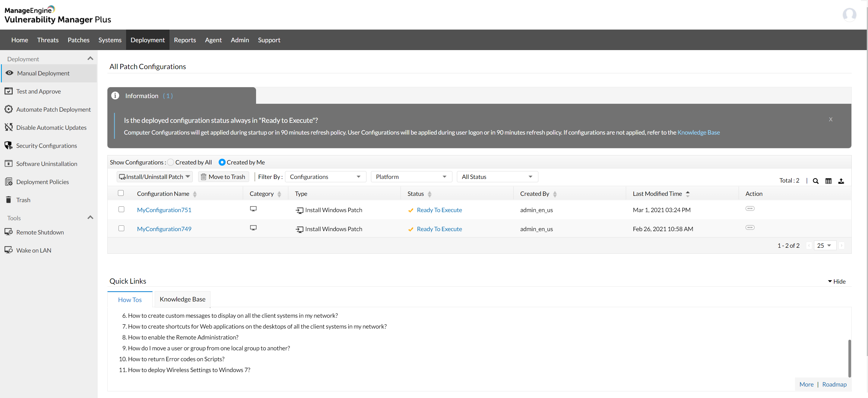Switch to the Knowledge Base tab
Viewport: 868px width, 398px height.
click(182, 299)
